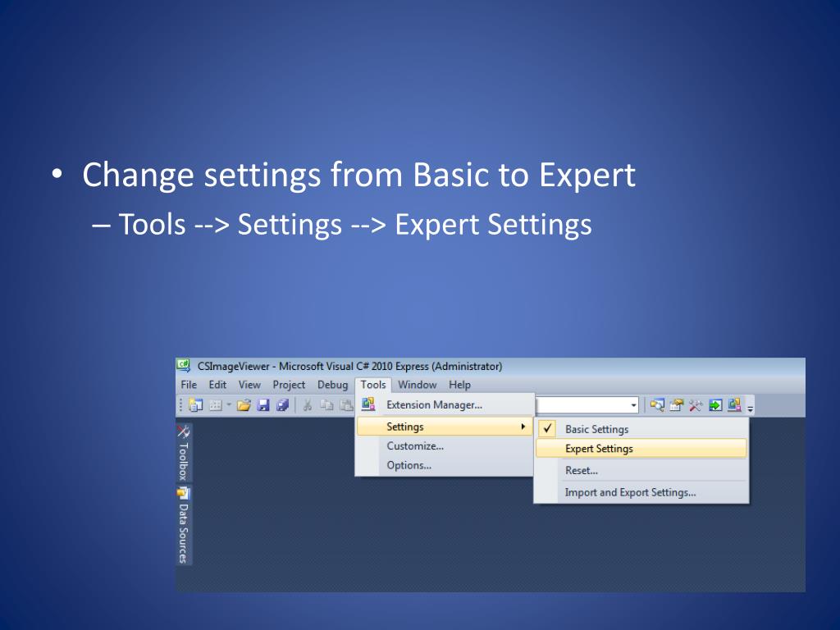Choose Extension Manager from Tools menu
Screen dimensions: 840x630
click(x=434, y=404)
